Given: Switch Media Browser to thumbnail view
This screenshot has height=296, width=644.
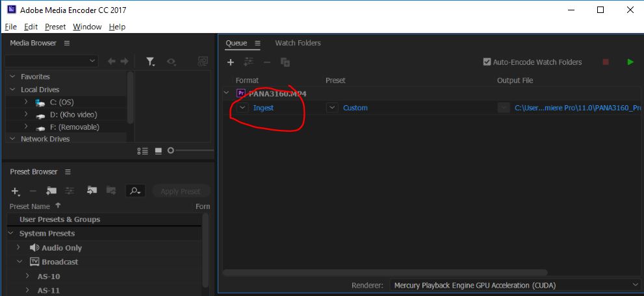Looking at the screenshot, I should click(x=158, y=151).
